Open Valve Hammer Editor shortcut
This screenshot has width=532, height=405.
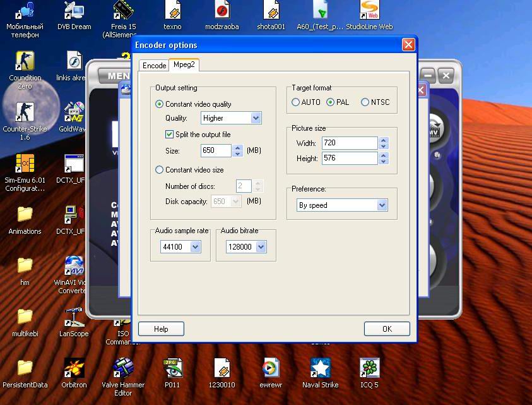[123, 368]
